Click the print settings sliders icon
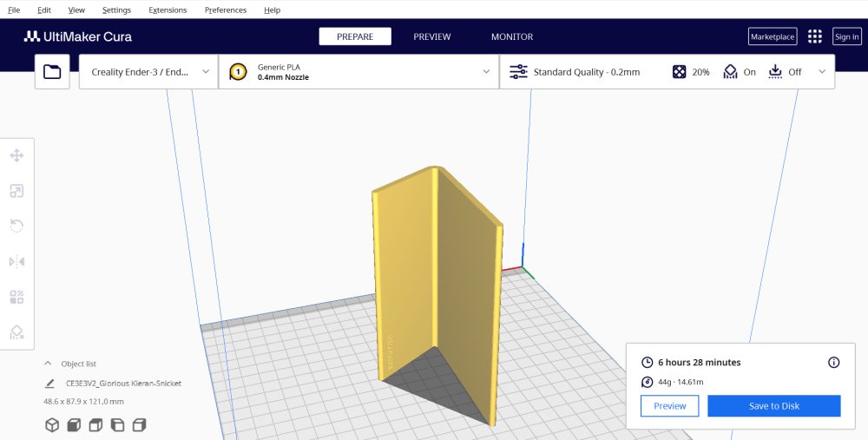868x440 pixels. [x=518, y=72]
